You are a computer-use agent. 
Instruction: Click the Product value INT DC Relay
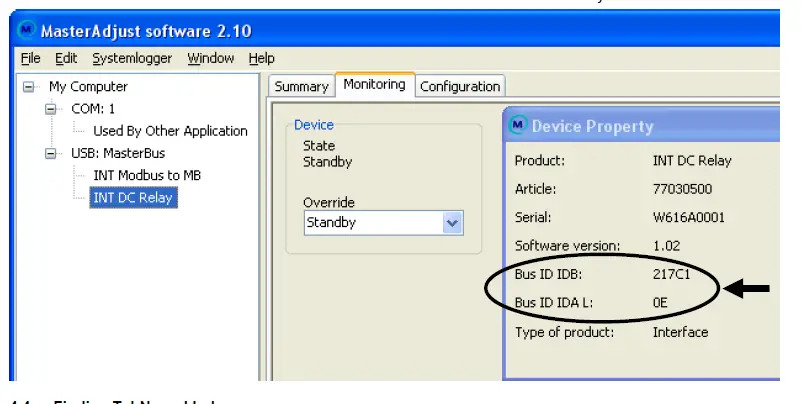click(x=692, y=161)
